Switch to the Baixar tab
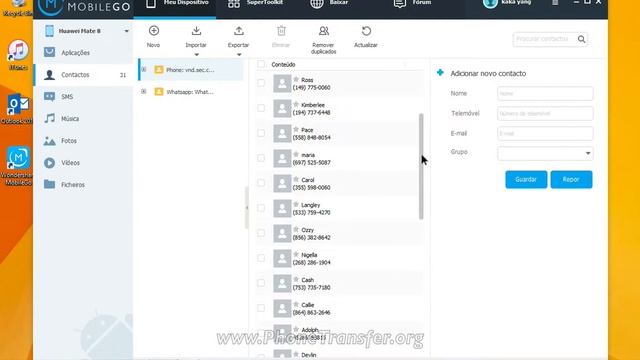The image size is (640, 360). (x=329, y=5)
